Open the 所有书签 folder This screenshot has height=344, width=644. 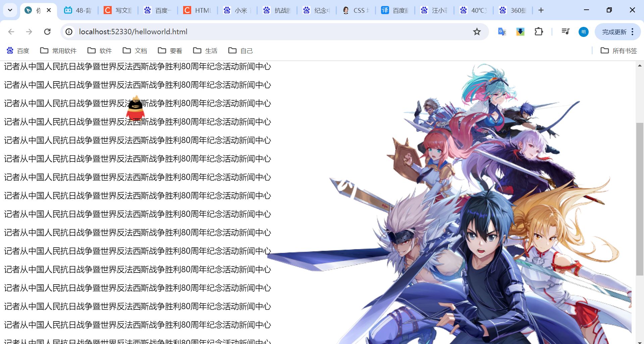pos(619,51)
